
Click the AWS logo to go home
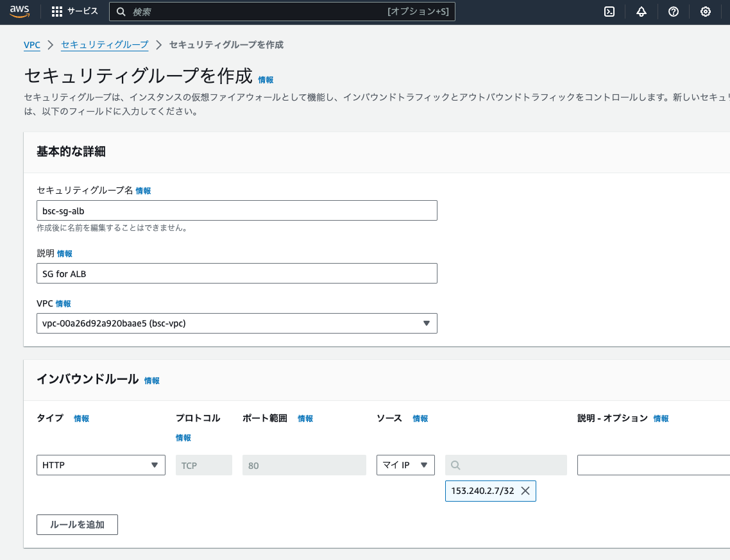pyautogui.click(x=20, y=11)
